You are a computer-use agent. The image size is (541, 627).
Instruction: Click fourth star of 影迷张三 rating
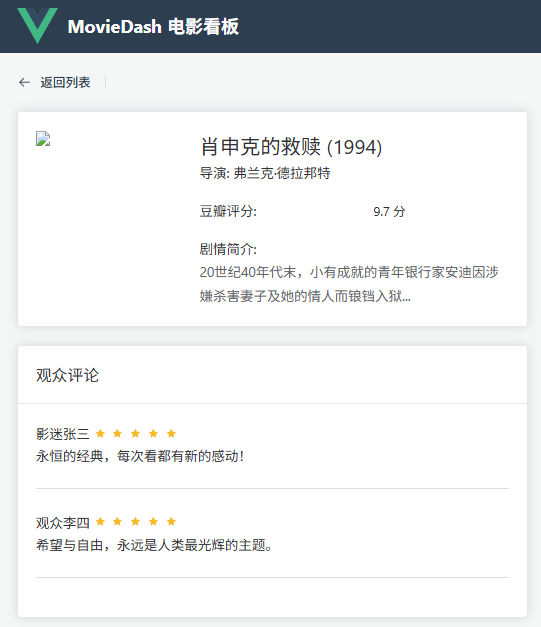(154, 433)
